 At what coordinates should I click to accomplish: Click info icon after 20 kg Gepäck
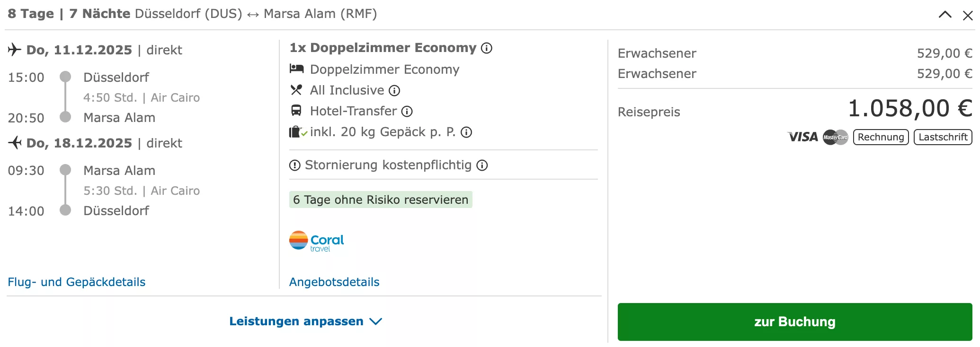point(466,132)
